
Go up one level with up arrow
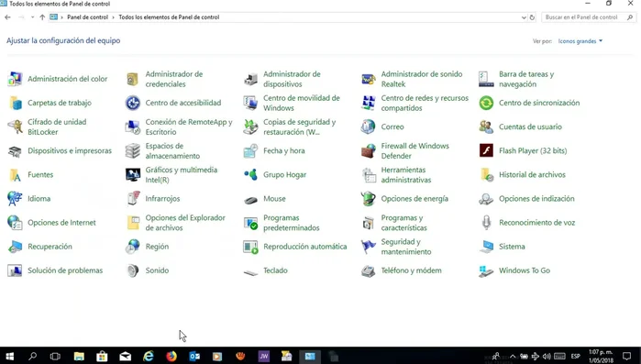(x=42, y=17)
